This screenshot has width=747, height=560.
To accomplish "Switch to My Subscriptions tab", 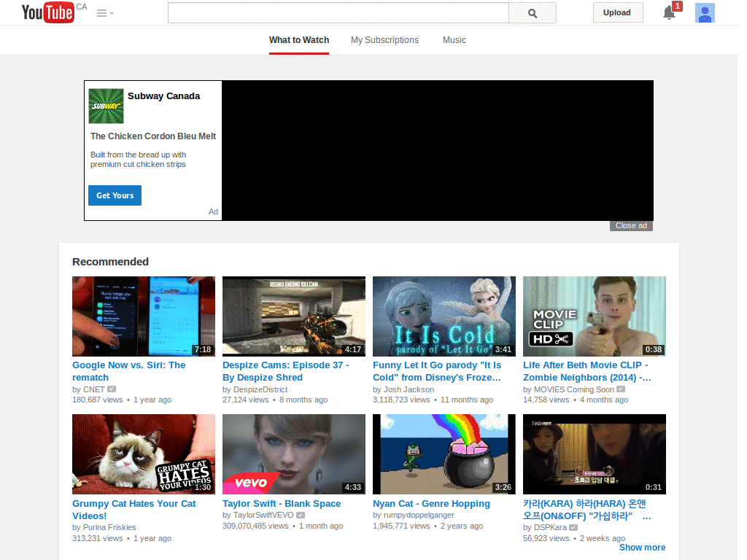I will pyautogui.click(x=384, y=40).
